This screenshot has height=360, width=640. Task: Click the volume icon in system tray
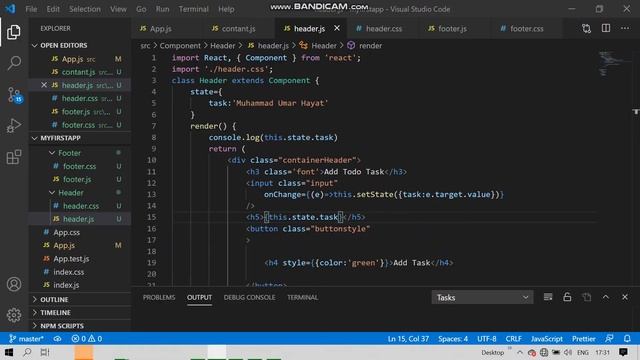click(568, 352)
